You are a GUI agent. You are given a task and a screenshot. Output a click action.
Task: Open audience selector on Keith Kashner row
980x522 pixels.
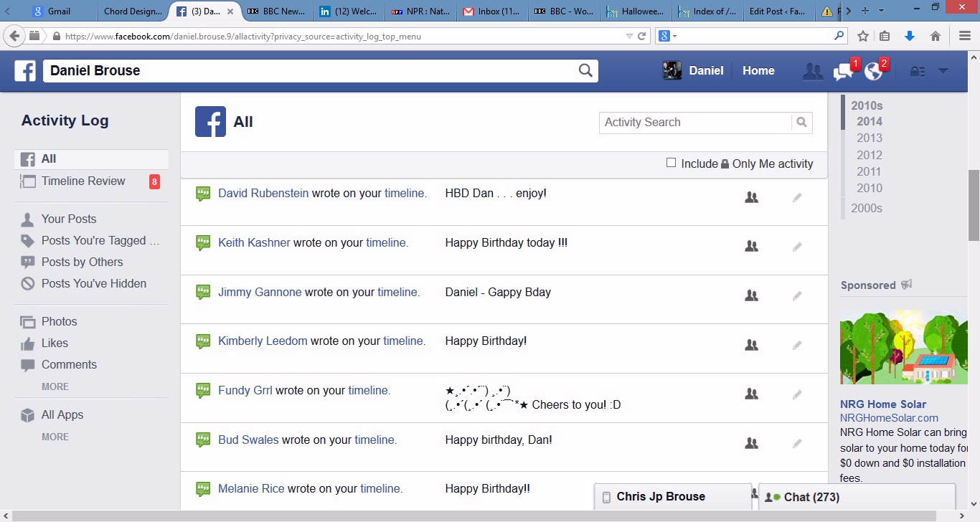(751, 247)
